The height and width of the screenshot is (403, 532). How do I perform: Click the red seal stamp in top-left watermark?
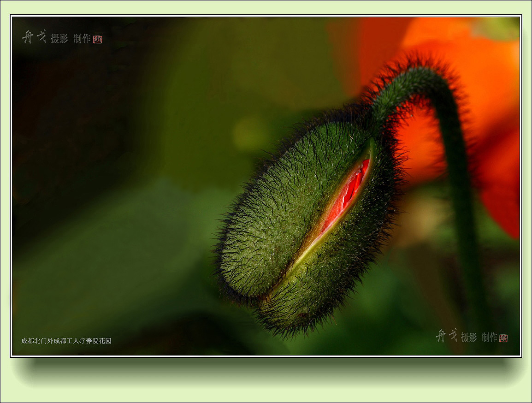(97, 39)
